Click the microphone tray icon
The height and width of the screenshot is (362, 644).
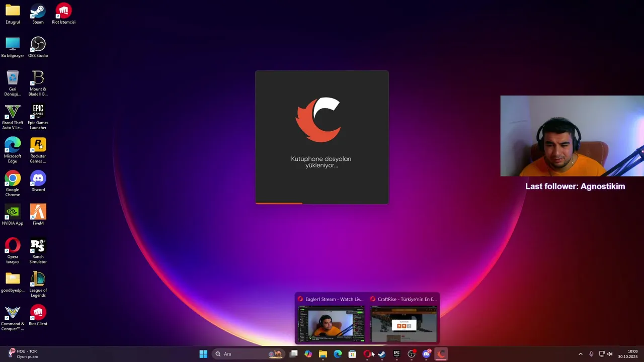(591, 354)
